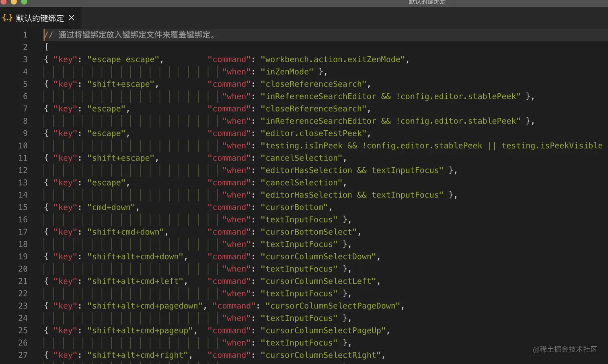Click the "escape escape" key value
The image size is (608, 364).
[x=123, y=60]
